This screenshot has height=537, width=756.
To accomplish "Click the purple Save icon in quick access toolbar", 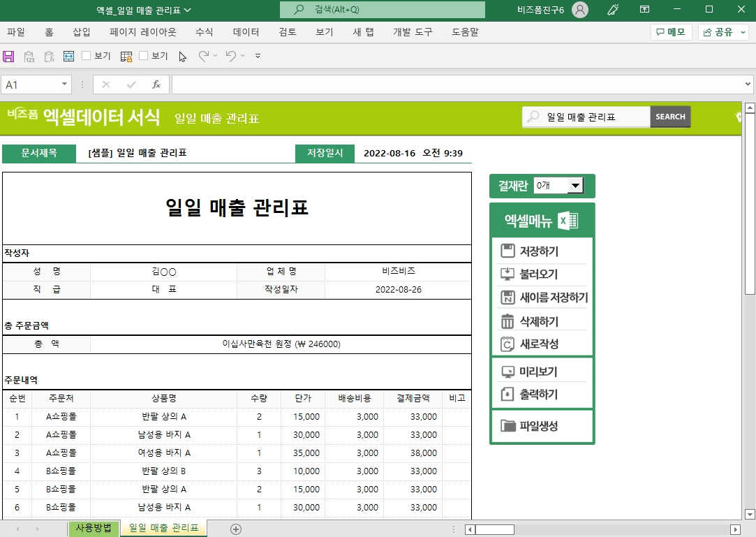I will [x=9, y=57].
